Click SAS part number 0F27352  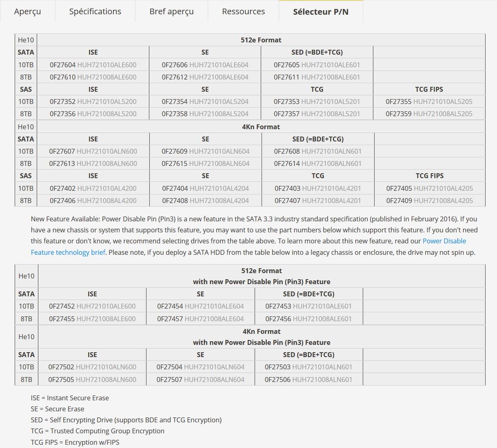coord(93,102)
